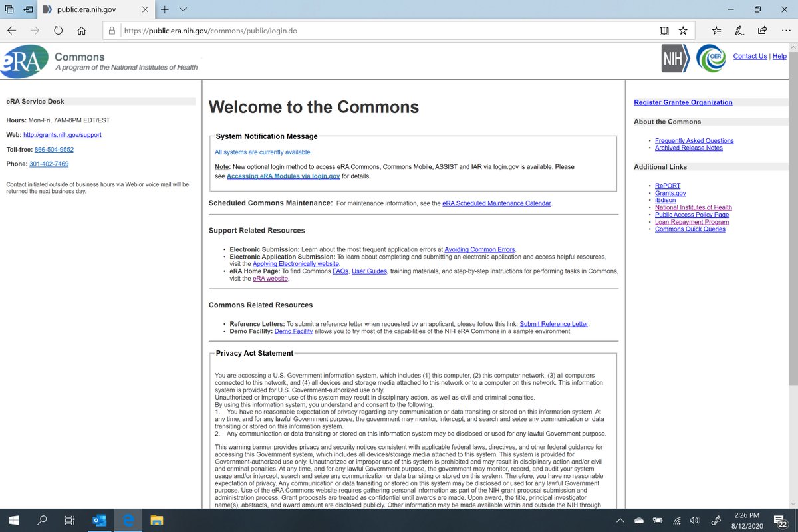
Task: Click the volume speaker tray icon
Action: [x=695, y=521]
